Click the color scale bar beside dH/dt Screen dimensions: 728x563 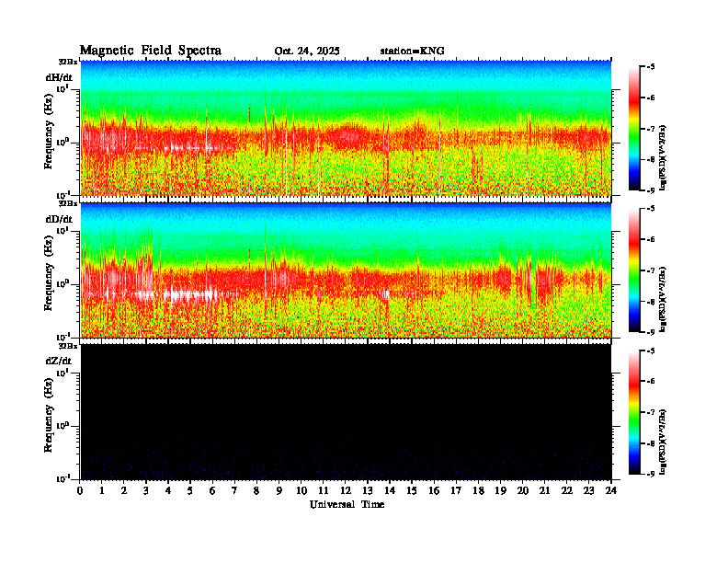[634, 129]
